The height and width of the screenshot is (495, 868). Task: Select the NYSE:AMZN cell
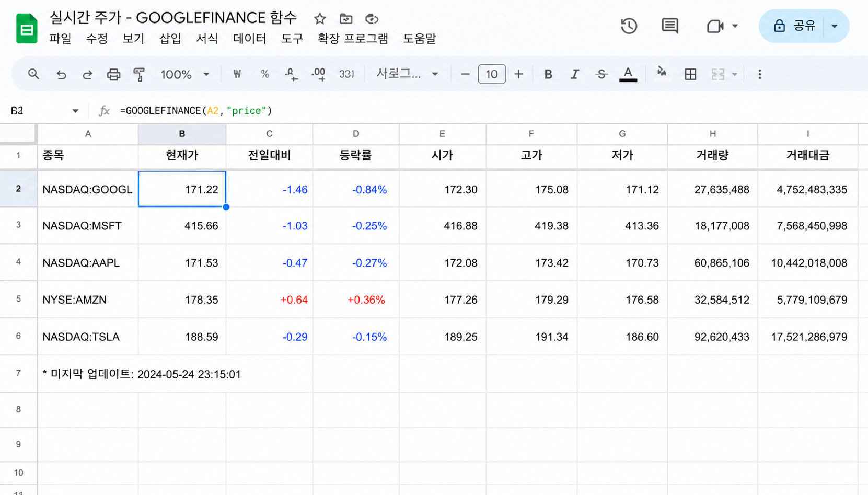88,300
